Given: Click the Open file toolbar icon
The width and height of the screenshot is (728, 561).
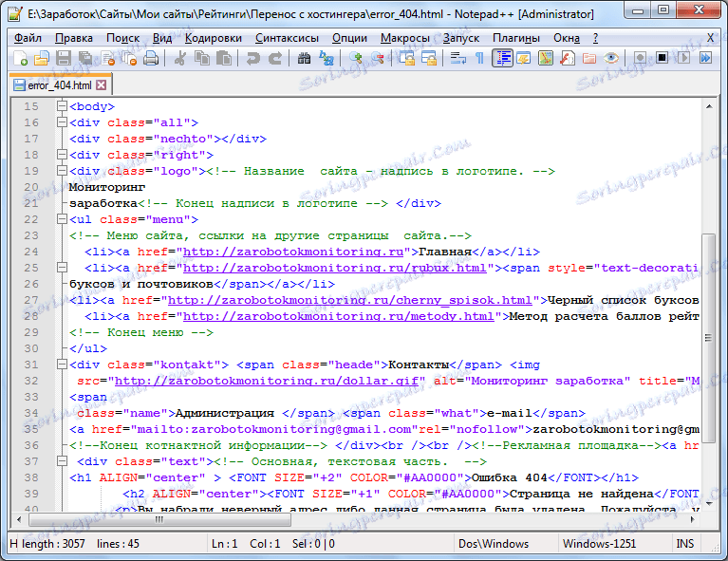Looking at the screenshot, I should point(42,58).
